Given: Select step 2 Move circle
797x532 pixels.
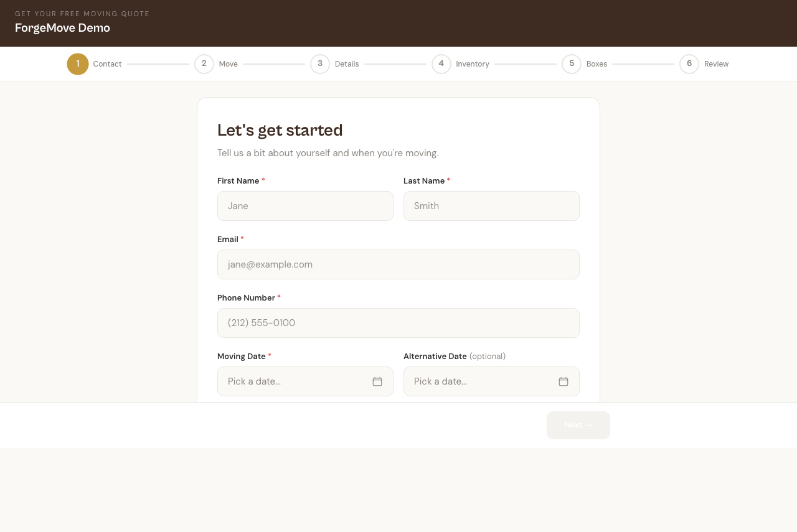Looking at the screenshot, I should 204,64.
